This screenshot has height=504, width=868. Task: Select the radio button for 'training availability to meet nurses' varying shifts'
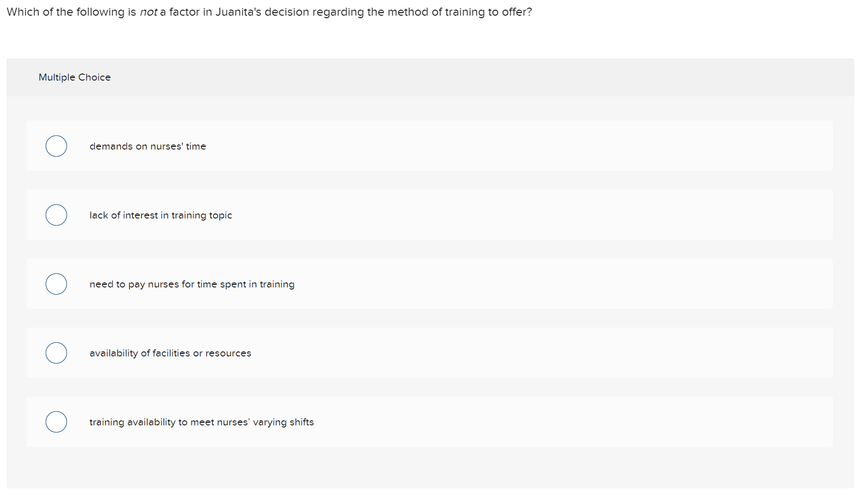point(56,421)
